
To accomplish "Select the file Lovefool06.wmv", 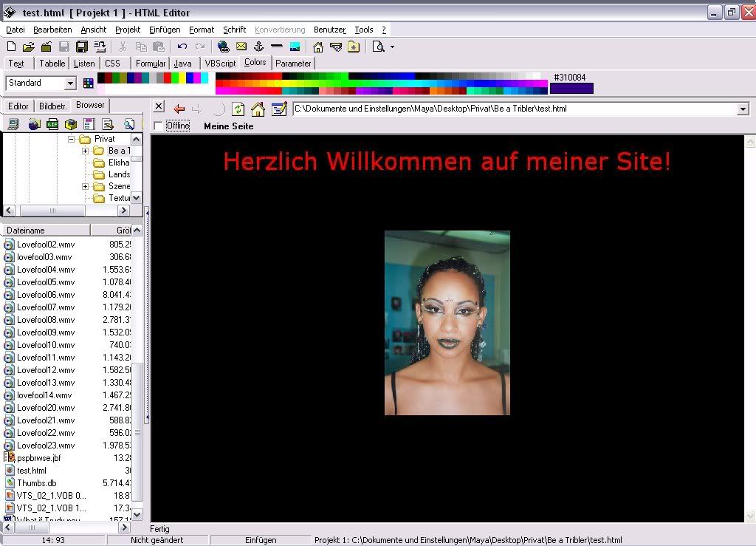I will point(46,295).
